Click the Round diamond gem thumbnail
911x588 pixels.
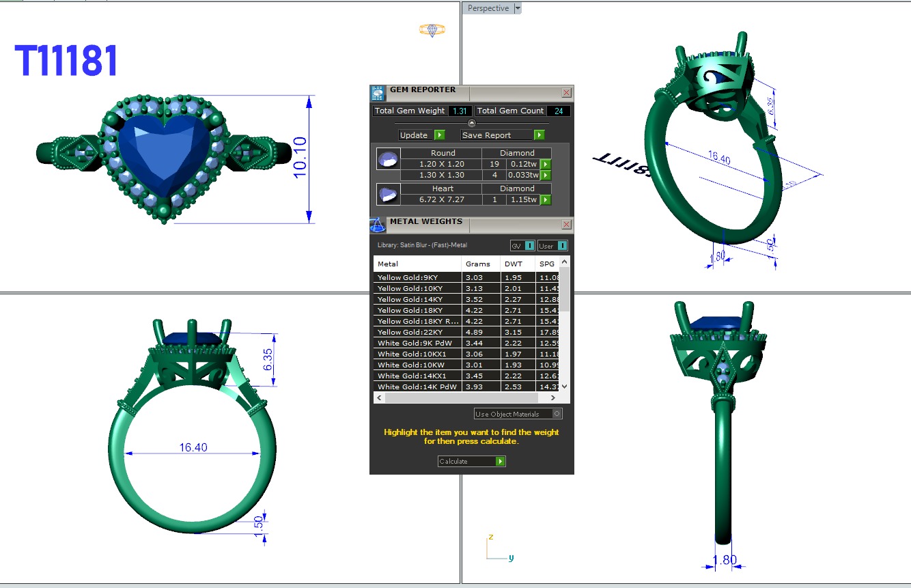point(387,160)
